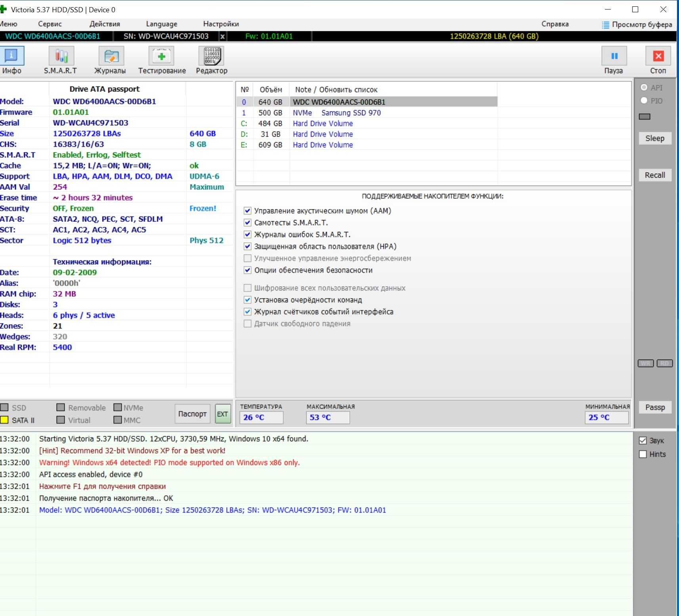679x616 pixels.
Task: Toggle the Removable indicator box
Action: click(61, 407)
